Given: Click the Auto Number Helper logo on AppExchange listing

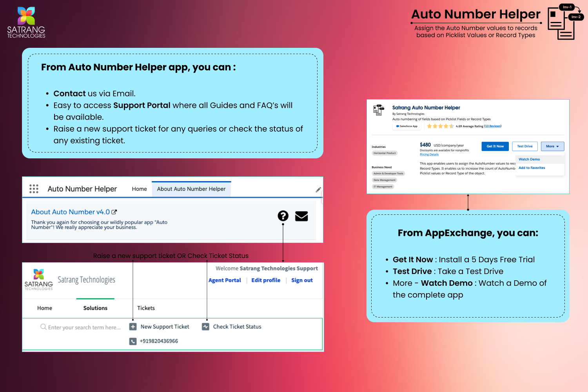Looking at the screenshot, I should coord(379,110).
